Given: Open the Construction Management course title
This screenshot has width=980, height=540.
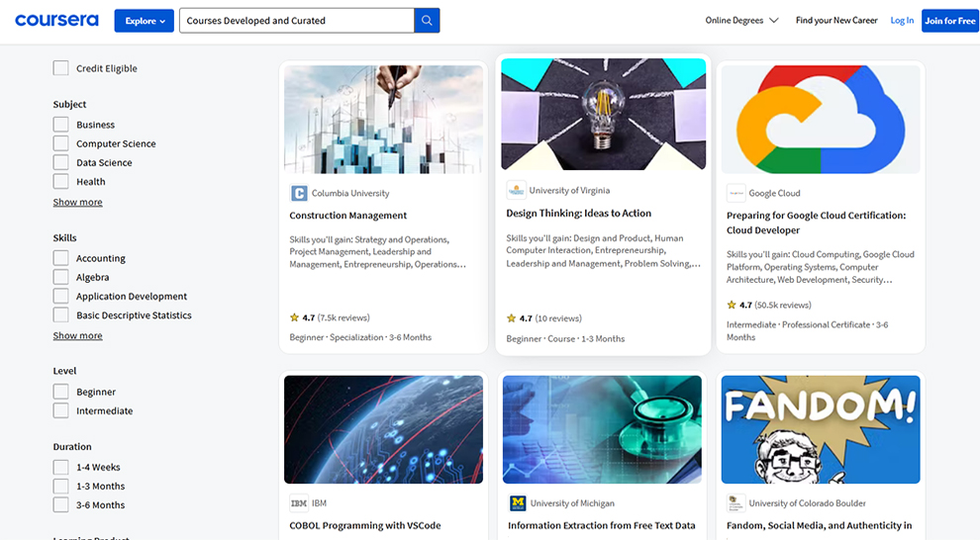Looking at the screenshot, I should [348, 216].
